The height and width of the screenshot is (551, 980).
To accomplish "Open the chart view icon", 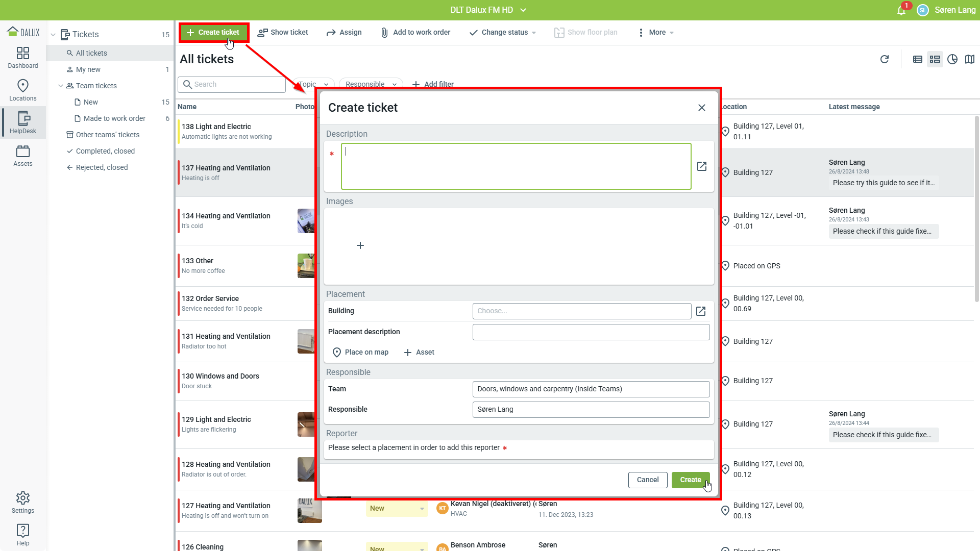I will (x=952, y=59).
